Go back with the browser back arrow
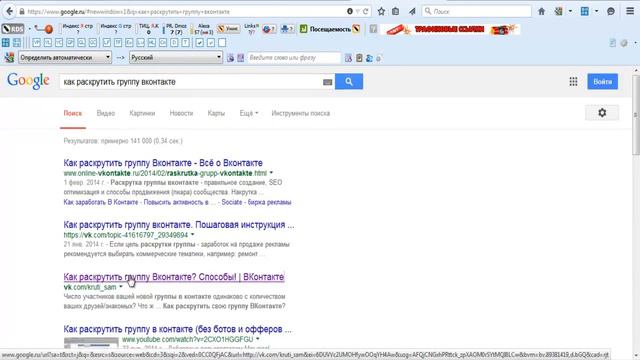Image resolution: width=640 pixels, height=360 pixels. 9,11
